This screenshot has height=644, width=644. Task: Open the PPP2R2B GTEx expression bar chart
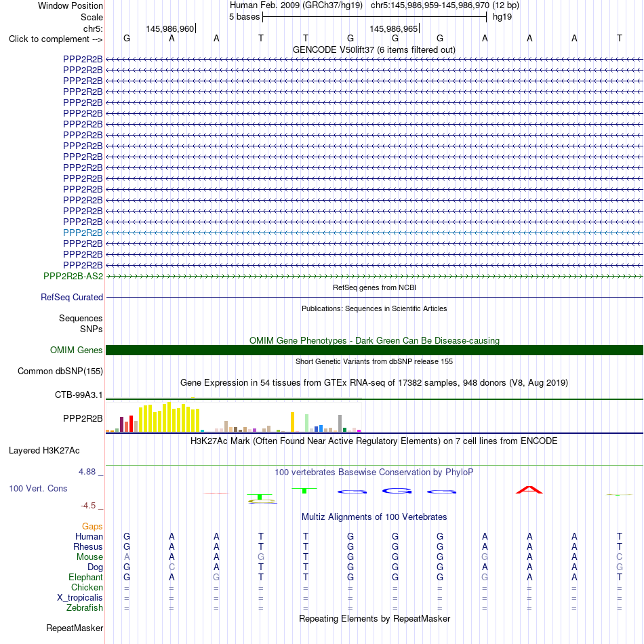point(234,417)
